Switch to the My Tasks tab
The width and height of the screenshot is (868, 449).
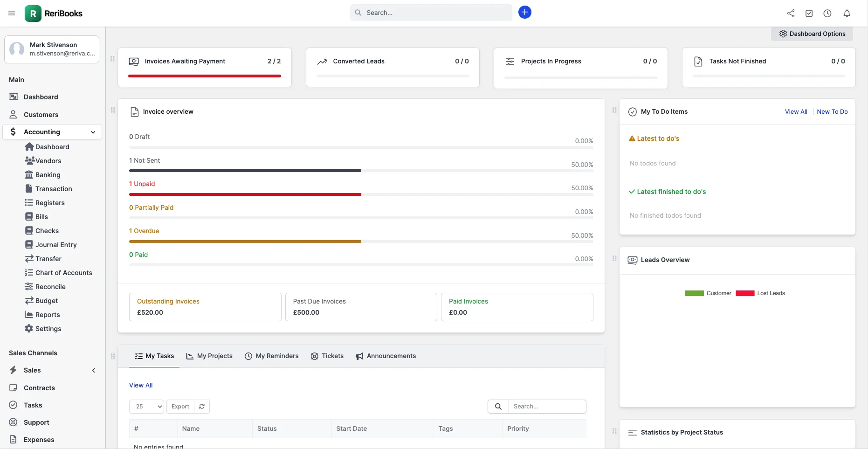tap(154, 356)
